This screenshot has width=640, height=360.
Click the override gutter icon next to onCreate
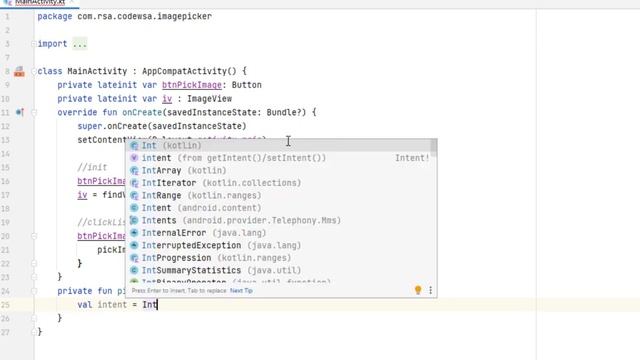click(19, 112)
